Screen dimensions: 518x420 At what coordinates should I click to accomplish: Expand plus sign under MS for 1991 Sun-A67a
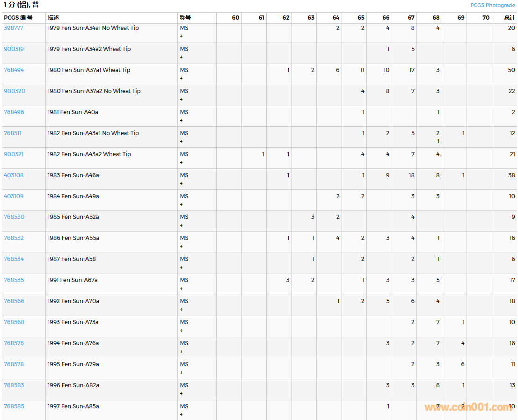tap(182, 289)
